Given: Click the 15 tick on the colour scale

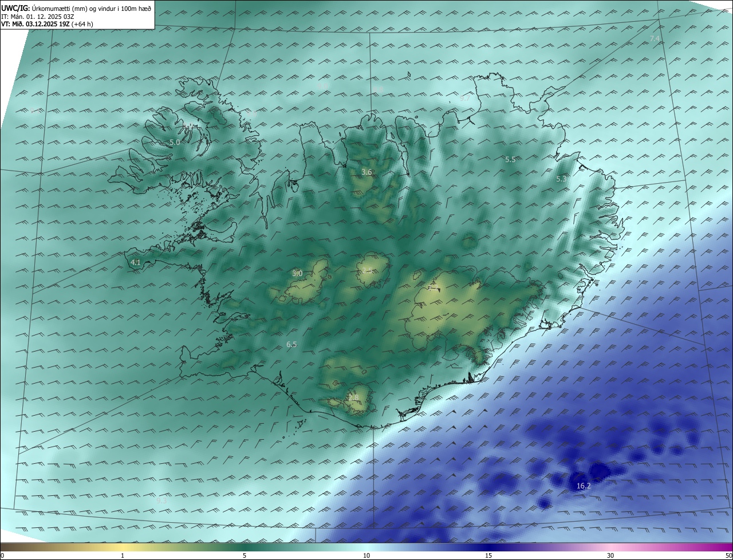Looking at the screenshot, I should [x=488, y=556].
